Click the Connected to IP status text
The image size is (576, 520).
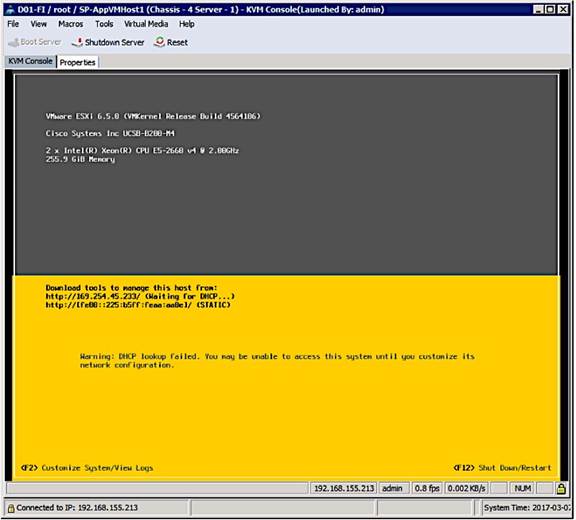click(77, 508)
